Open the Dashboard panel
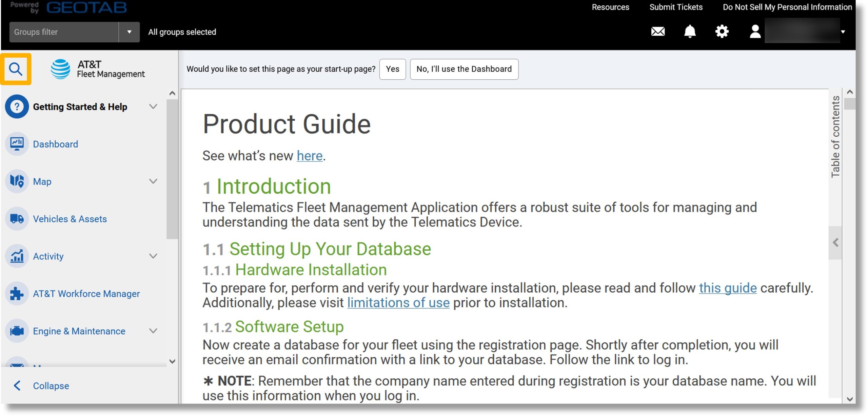This screenshot has height=416, width=868. coord(55,143)
